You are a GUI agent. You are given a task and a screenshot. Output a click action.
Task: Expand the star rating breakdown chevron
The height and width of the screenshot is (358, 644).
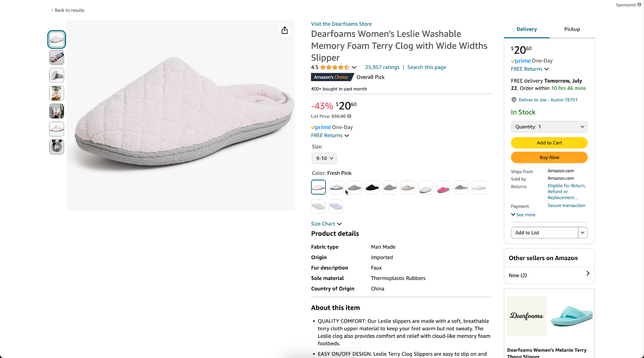[x=354, y=67]
